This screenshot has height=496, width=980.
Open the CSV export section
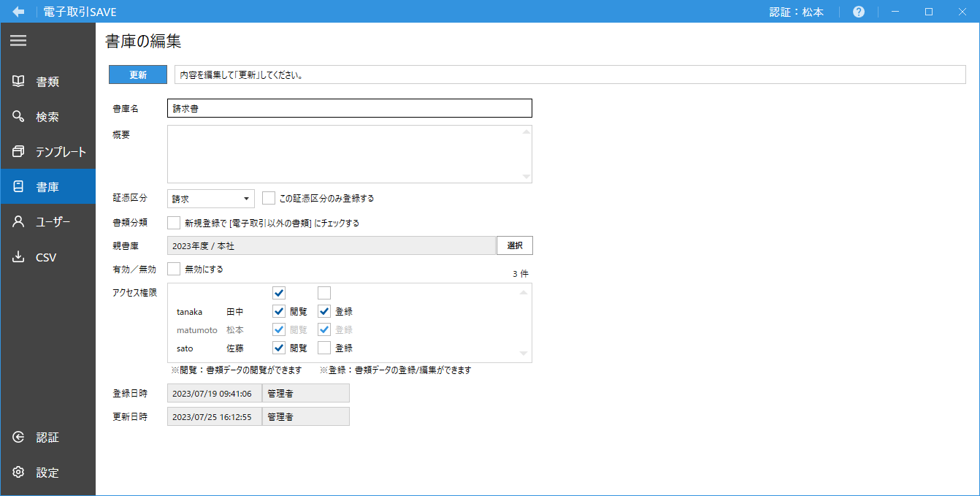47,256
